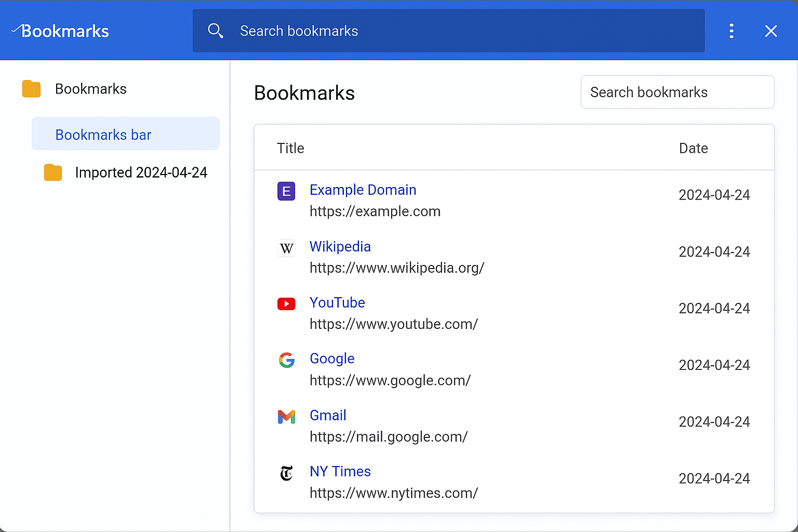Sort bookmarks by the Title column
798x532 pixels.
click(290, 148)
